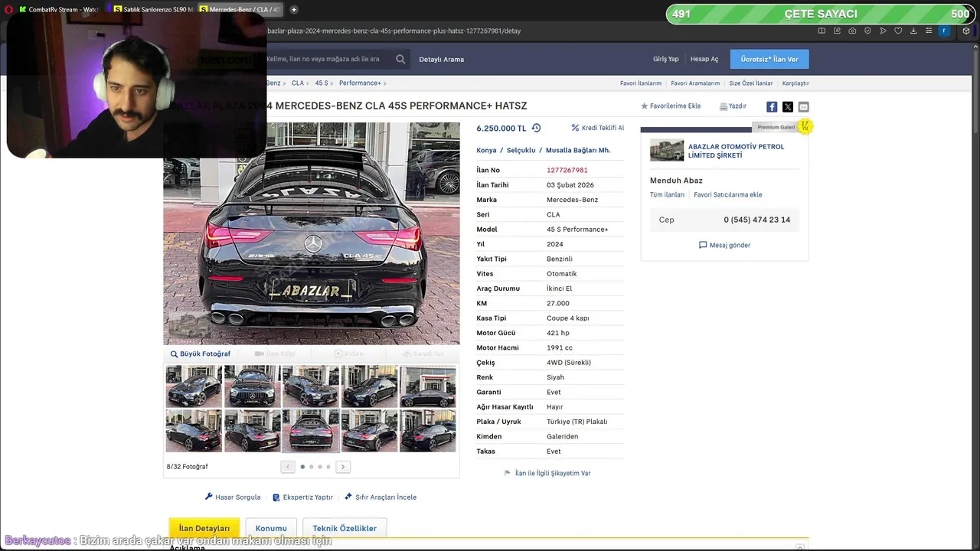Viewport: 980px width, 551px height.
Task: Click the search magnifier icon in site search
Action: 400,59
